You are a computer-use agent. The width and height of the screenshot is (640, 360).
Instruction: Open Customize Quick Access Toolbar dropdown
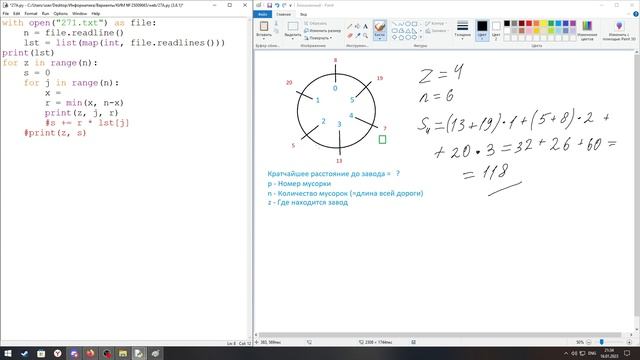(x=291, y=5)
